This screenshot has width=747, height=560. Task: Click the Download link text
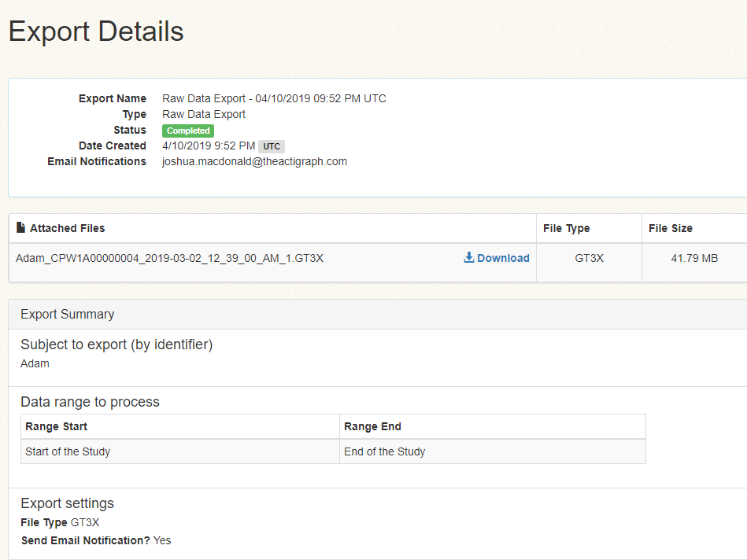click(503, 258)
